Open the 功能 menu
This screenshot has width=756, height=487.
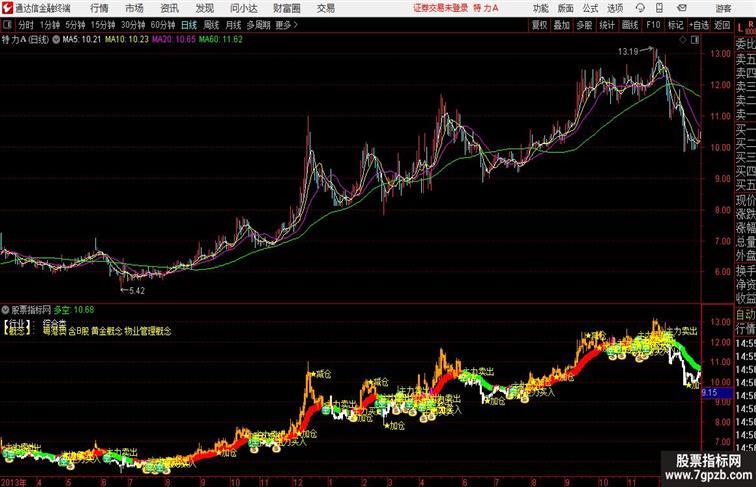click(x=540, y=8)
